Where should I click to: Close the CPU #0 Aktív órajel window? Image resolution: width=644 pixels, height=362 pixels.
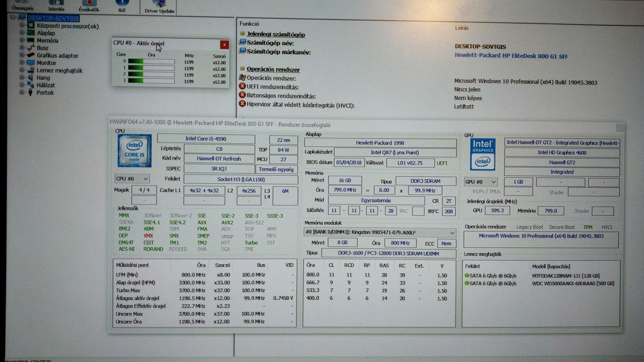(224, 44)
